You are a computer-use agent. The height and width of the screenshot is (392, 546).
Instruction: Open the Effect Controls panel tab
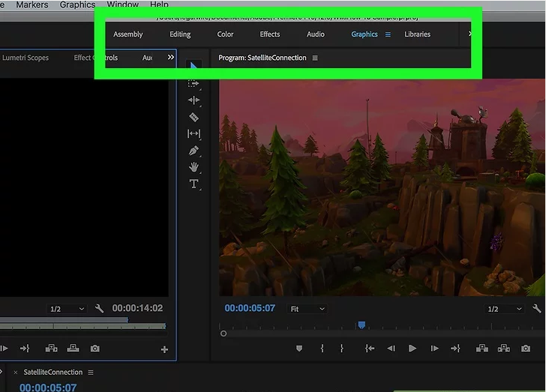click(x=96, y=58)
